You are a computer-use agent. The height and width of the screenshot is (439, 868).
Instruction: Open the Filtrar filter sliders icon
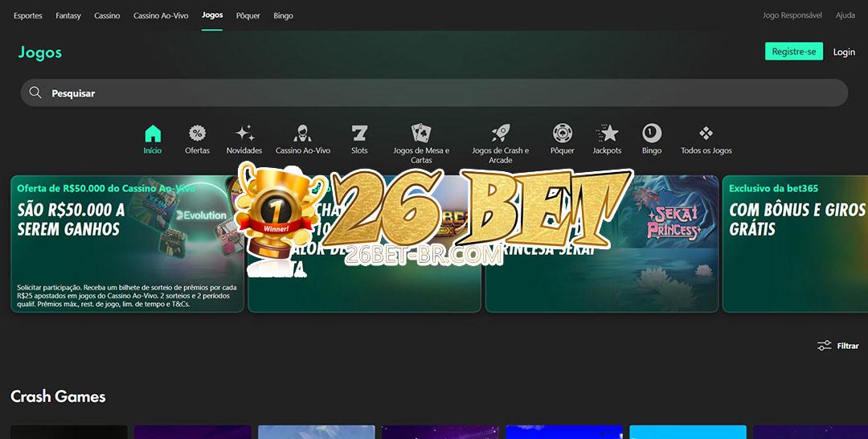825,346
